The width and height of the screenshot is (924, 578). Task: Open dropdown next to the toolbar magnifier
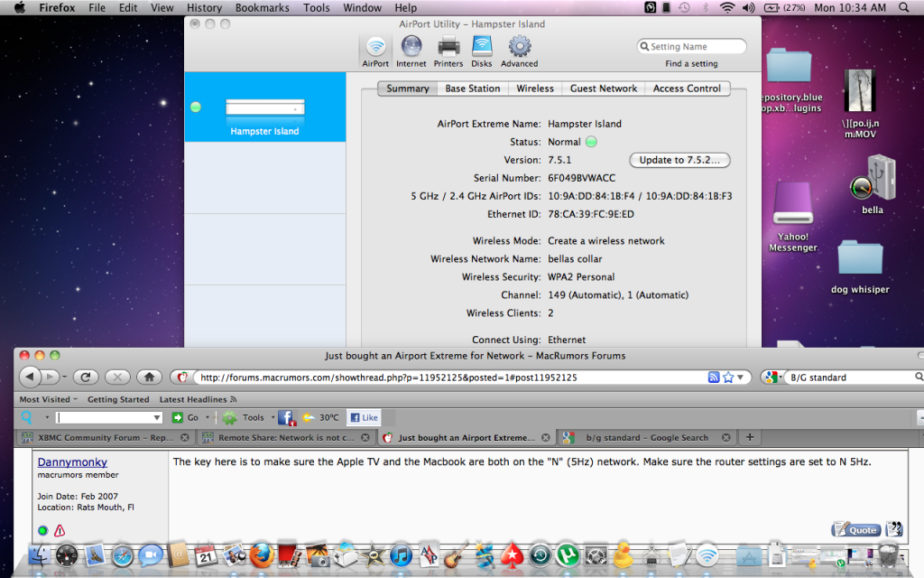coord(47,417)
